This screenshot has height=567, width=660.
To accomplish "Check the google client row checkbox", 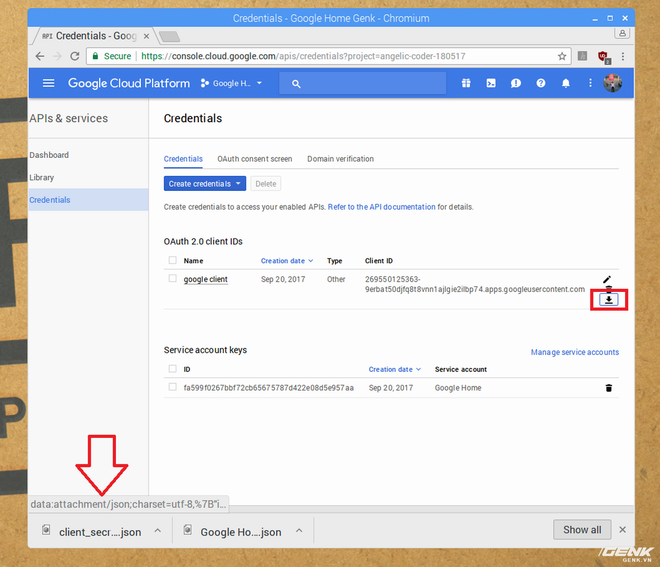I will click(x=173, y=278).
